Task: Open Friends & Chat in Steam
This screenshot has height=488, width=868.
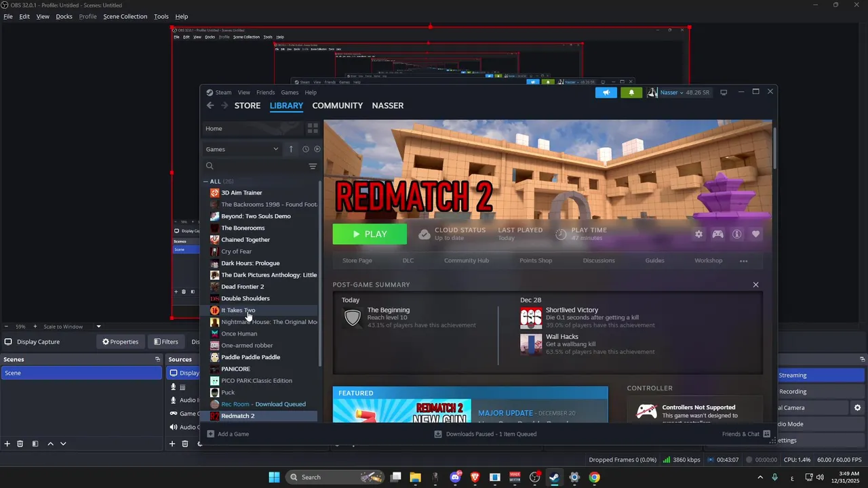Action: point(746,434)
